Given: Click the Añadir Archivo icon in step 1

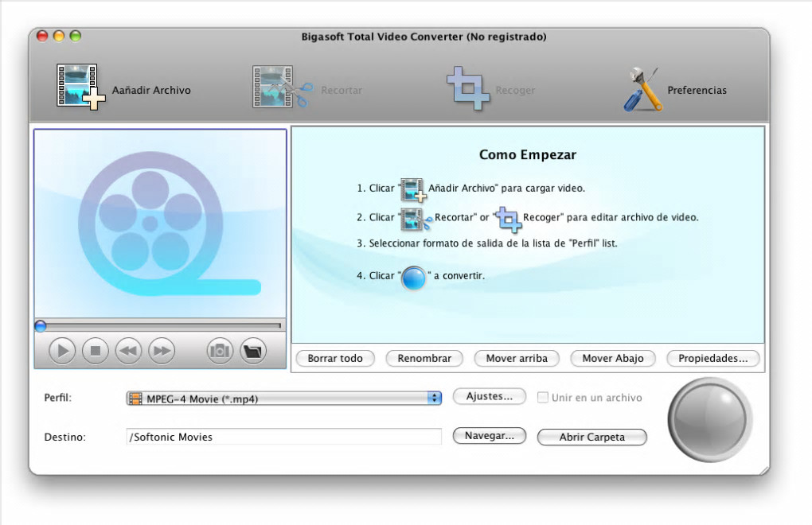Looking at the screenshot, I should pyautogui.click(x=412, y=190).
